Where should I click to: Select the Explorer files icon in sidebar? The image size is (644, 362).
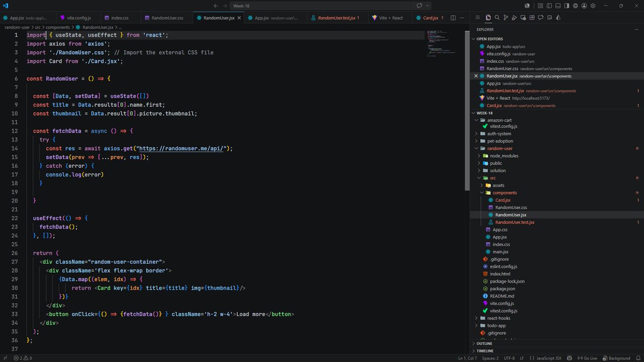point(488,18)
